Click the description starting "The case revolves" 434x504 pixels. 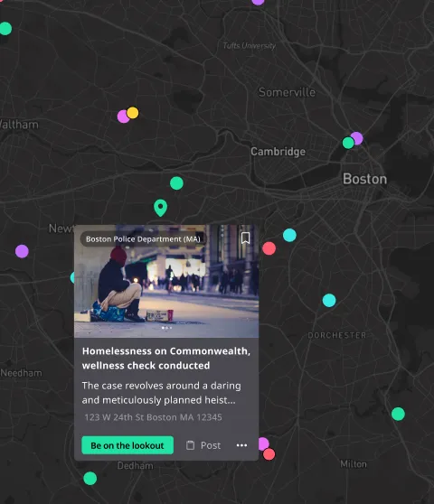coord(161,393)
